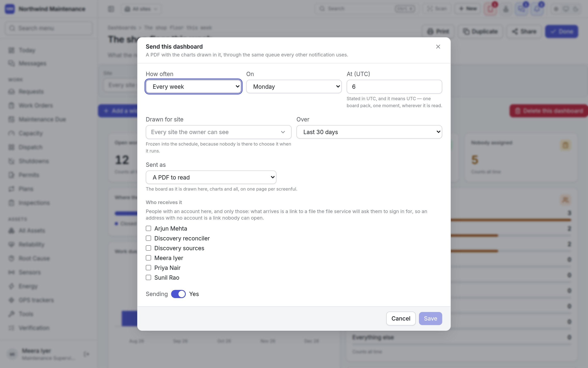Open the Sent as format dropdown
The width and height of the screenshot is (588, 368).
[x=211, y=177]
